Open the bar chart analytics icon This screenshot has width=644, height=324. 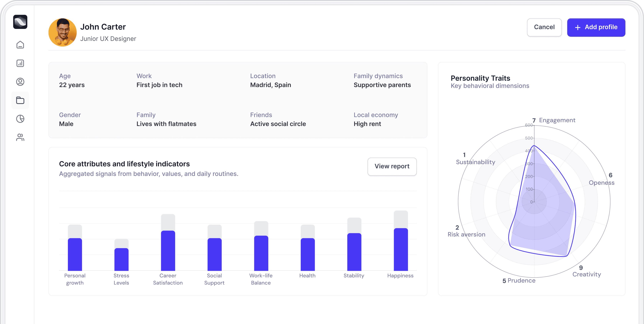[x=20, y=63]
